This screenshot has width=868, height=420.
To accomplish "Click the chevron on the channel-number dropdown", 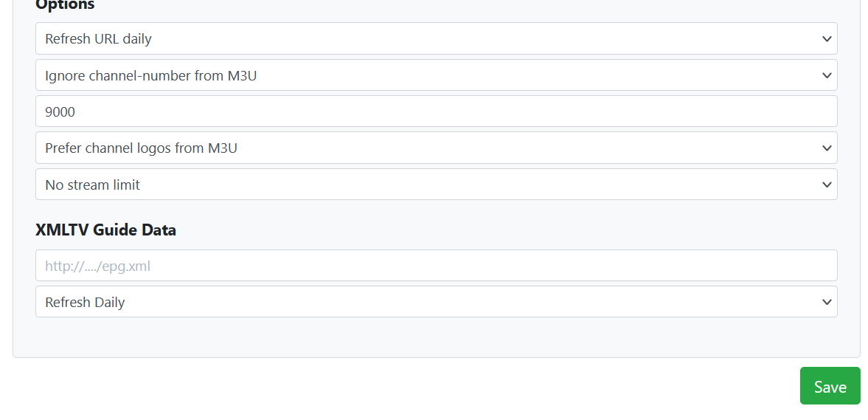I will [827, 75].
